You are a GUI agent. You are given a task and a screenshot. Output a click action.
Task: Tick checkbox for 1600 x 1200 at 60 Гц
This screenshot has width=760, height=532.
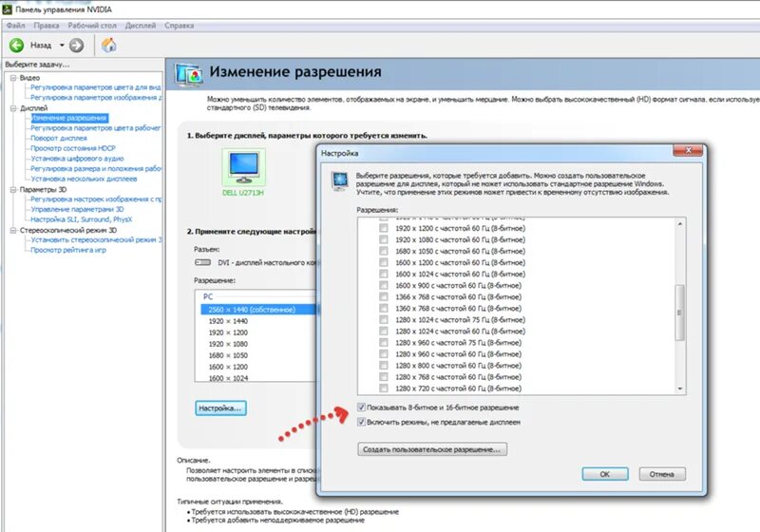pos(384,262)
